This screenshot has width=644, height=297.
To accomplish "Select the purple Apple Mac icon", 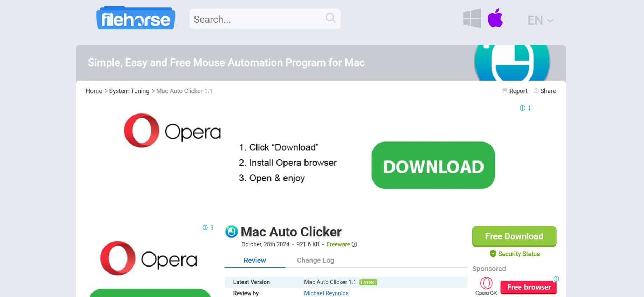I will tap(495, 18).
